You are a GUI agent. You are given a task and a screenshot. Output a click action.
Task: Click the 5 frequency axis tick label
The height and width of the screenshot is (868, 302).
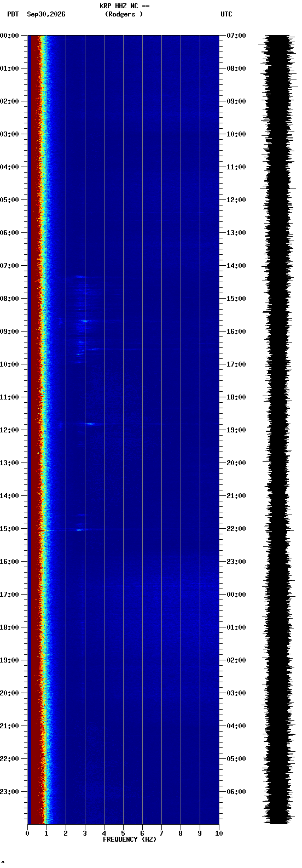[x=123, y=833]
